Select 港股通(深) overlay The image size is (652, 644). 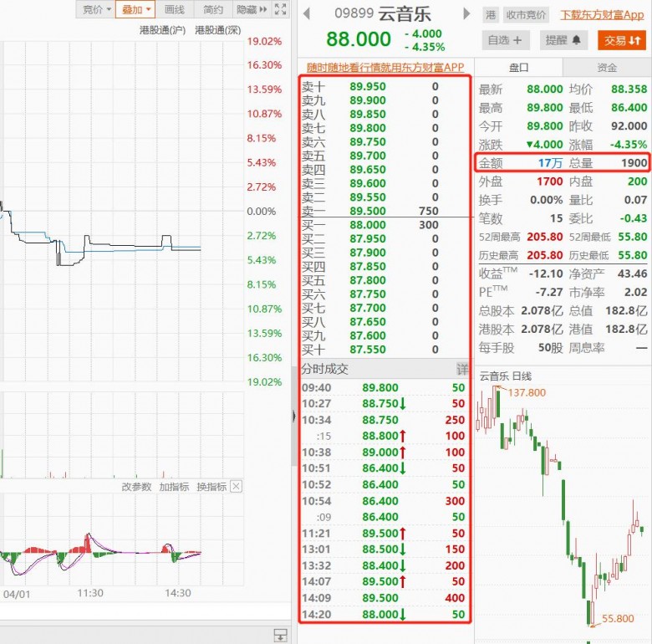(x=218, y=30)
